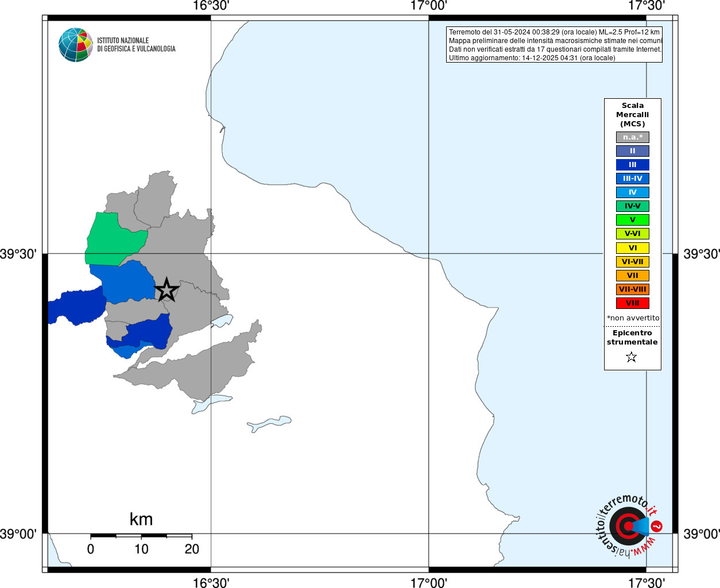Click the light blue municipality beside the epicenter
The height and width of the screenshot is (588, 720).
126,283
